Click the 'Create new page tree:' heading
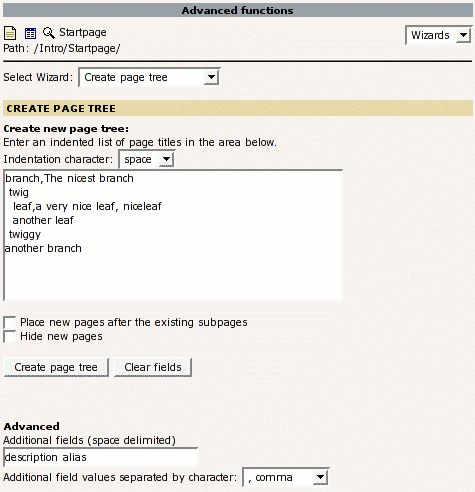 (x=66, y=129)
